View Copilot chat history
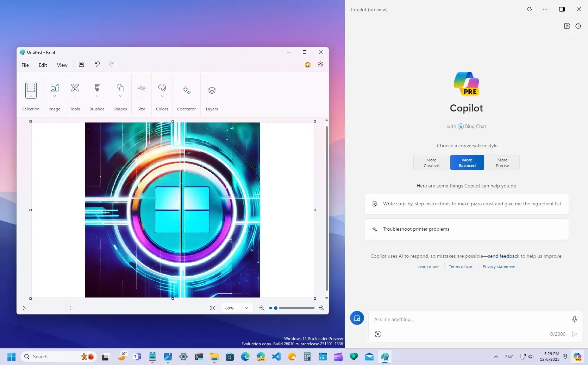The width and height of the screenshot is (588, 365). tap(578, 26)
